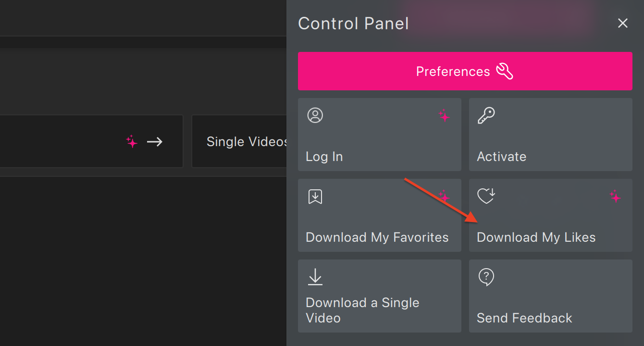Close the Control Panel
644x346 pixels.
tap(623, 23)
